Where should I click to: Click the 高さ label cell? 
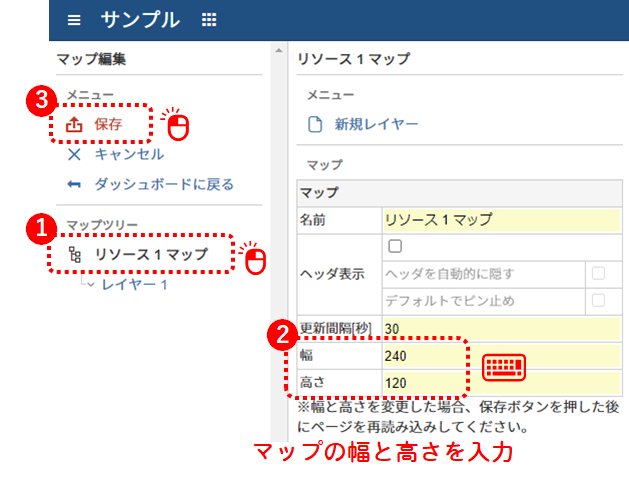coord(339,382)
